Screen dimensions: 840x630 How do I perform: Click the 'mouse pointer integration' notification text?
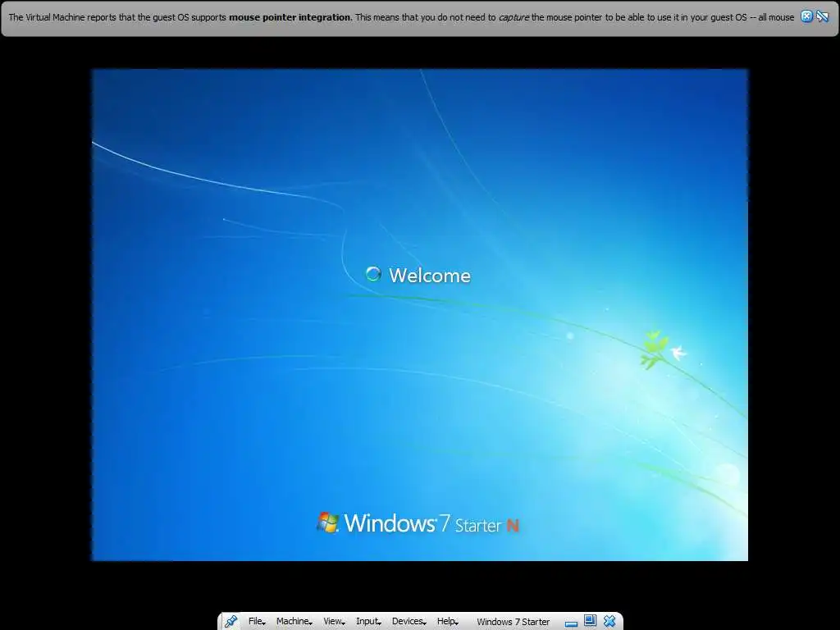coord(290,17)
